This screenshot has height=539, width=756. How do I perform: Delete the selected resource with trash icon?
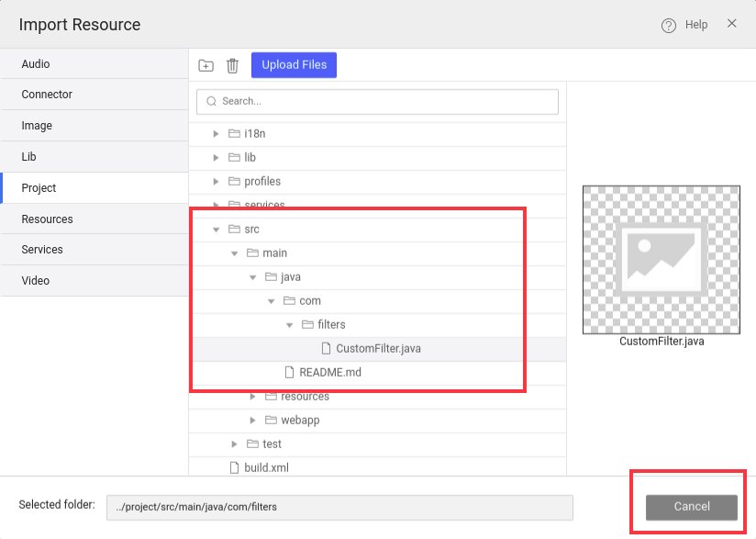(232, 65)
